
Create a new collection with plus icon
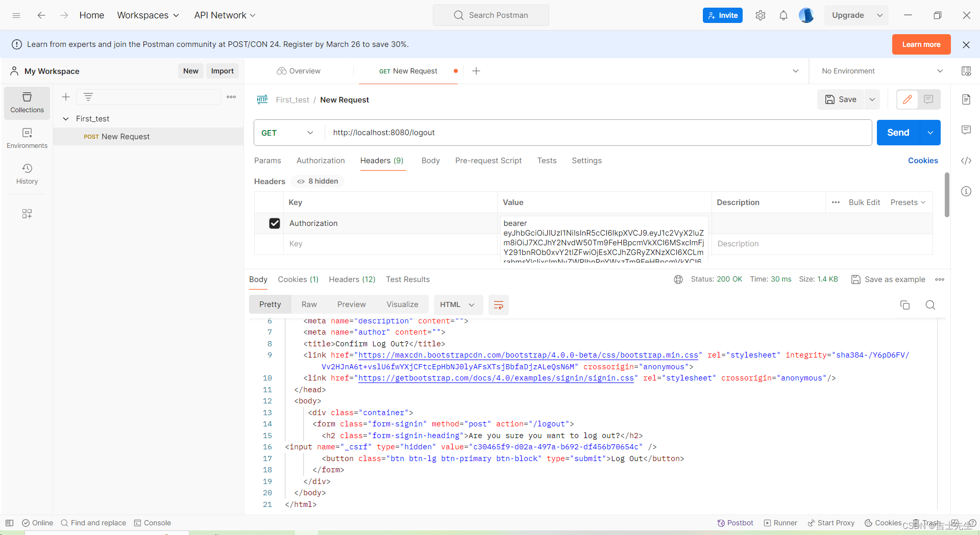pyautogui.click(x=66, y=97)
